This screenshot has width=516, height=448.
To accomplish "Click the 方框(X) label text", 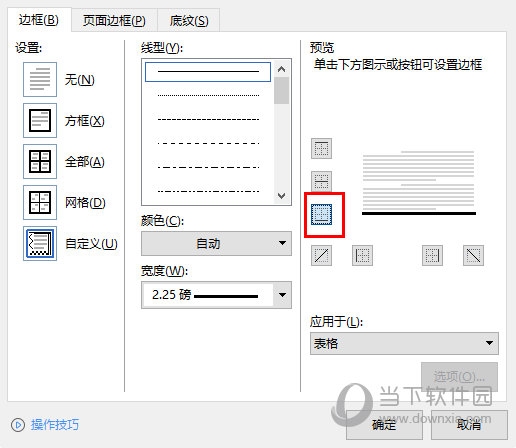I will (x=85, y=121).
